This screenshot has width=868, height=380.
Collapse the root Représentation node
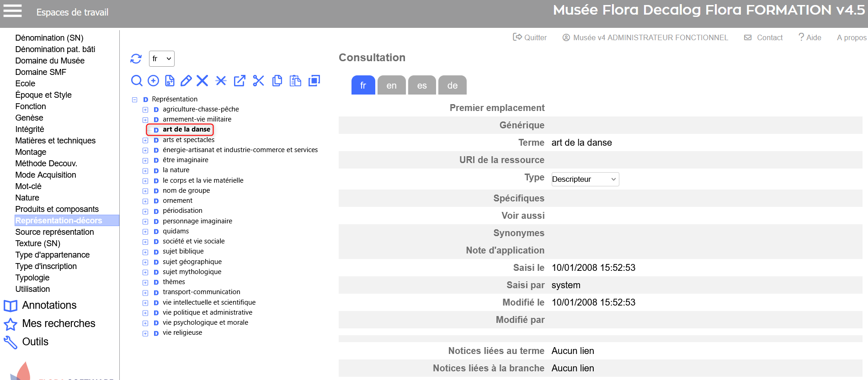pyautogui.click(x=134, y=100)
